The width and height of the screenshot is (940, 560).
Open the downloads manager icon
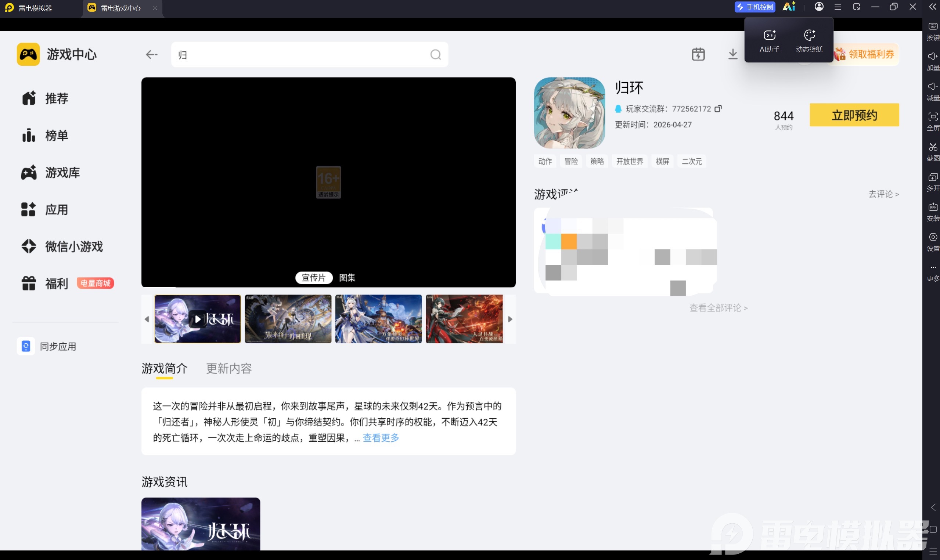pyautogui.click(x=732, y=54)
